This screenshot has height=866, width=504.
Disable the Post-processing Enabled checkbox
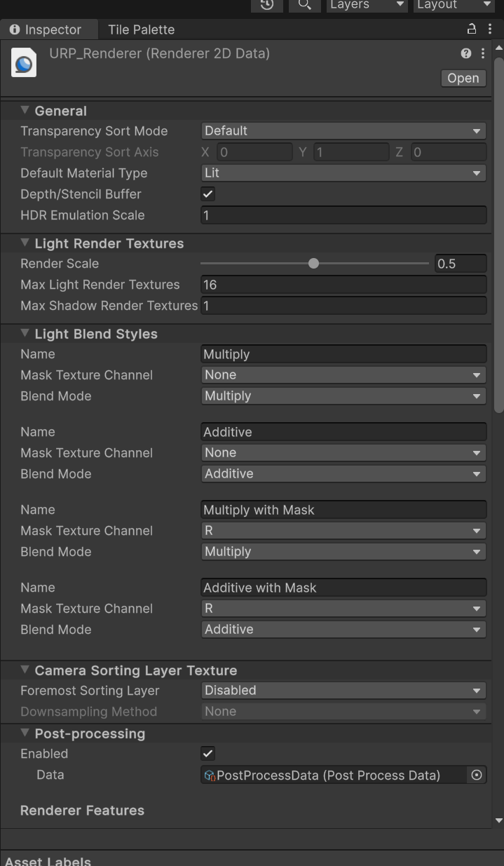[x=208, y=754]
